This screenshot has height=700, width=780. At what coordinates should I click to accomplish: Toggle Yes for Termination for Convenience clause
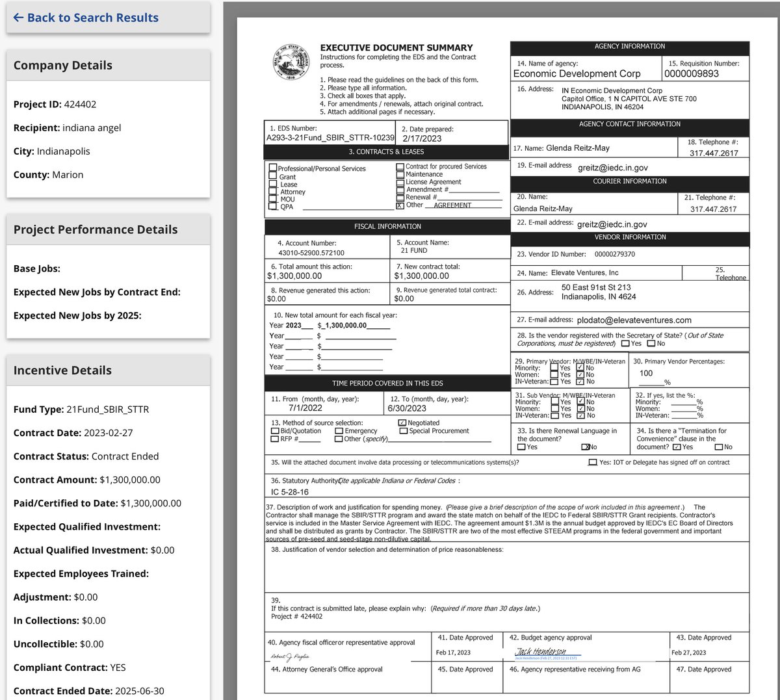click(x=677, y=447)
